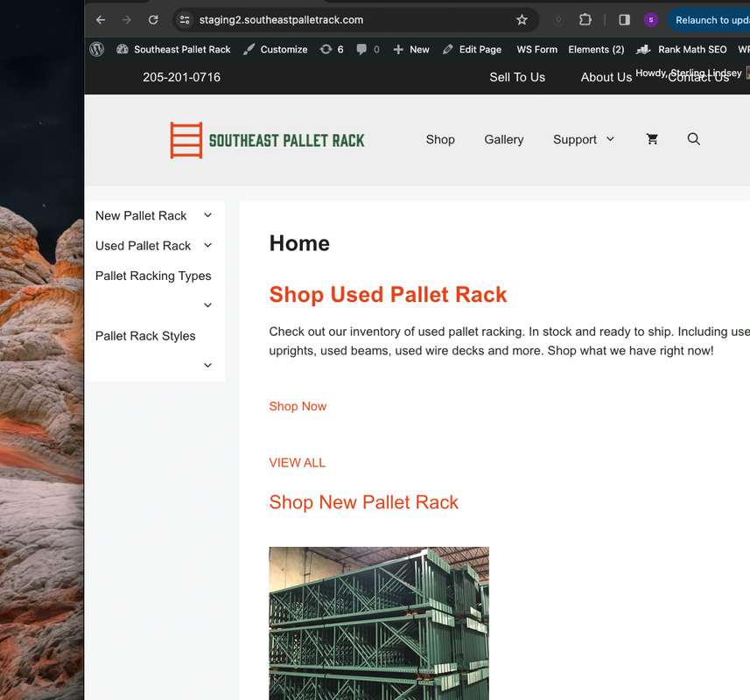The width and height of the screenshot is (750, 700).
Task: Expand the Support dropdown chevron
Action: tap(610, 139)
